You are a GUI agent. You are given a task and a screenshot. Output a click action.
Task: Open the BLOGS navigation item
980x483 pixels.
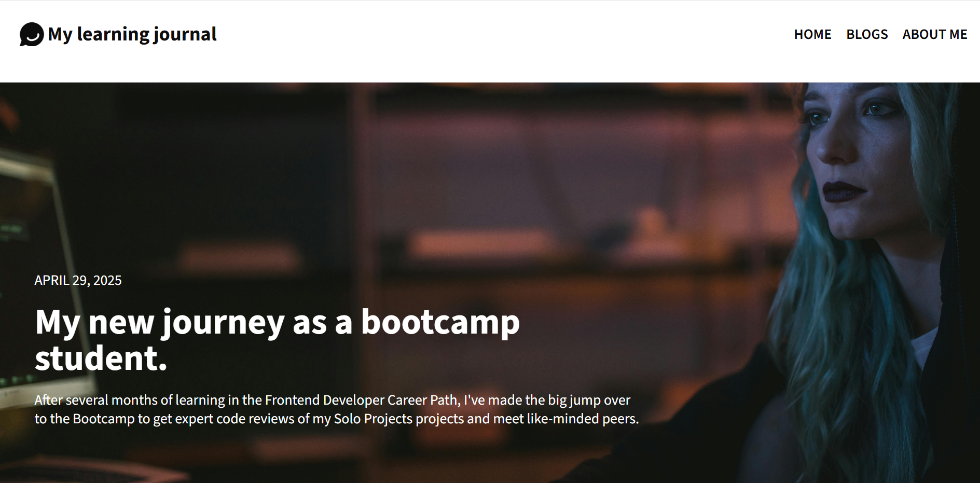coord(867,34)
